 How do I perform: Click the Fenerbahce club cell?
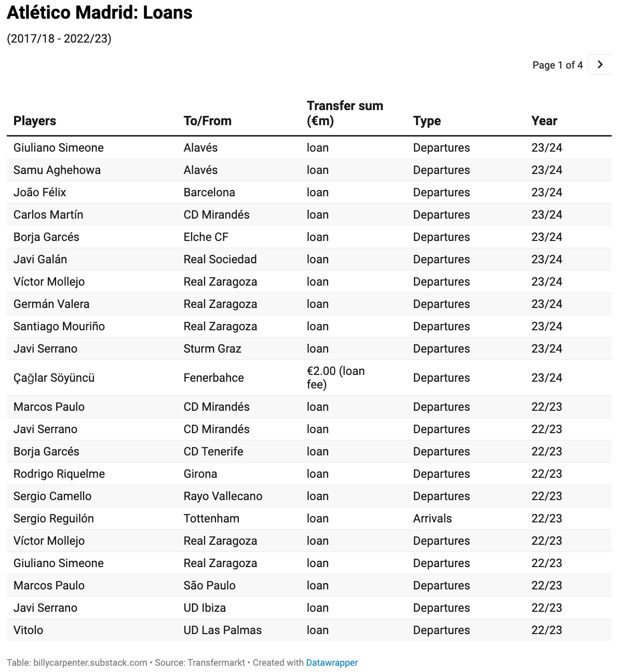click(x=214, y=378)
